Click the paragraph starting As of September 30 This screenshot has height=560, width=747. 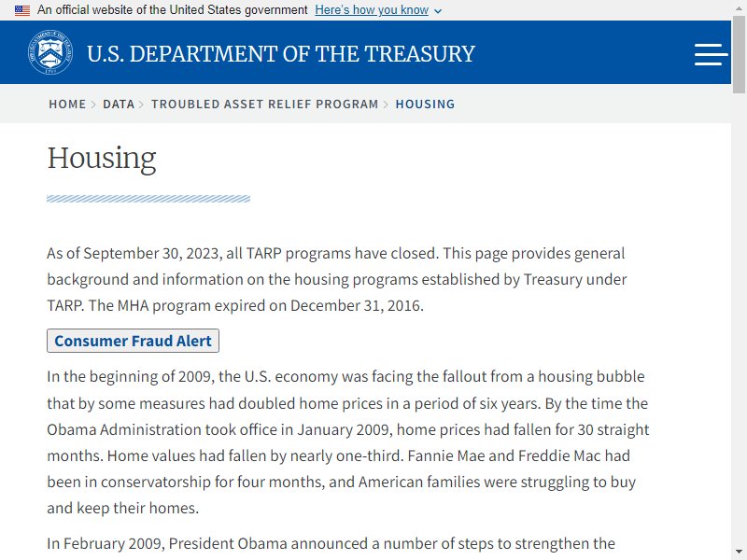point(336,279)
